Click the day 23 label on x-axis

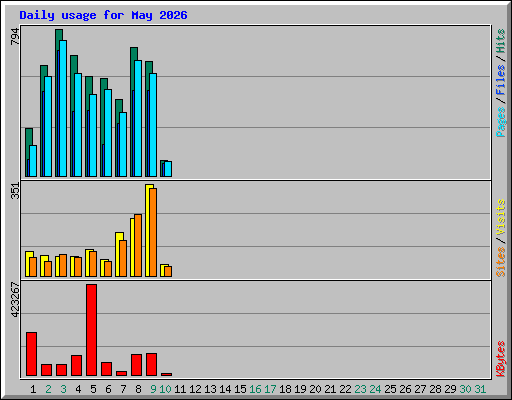360,389
